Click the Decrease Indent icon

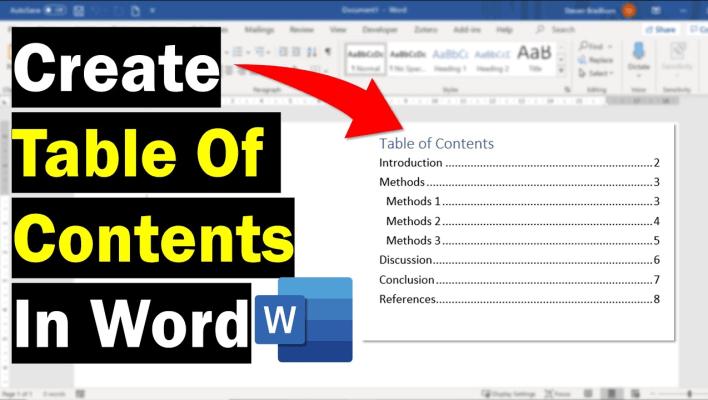pos(283,52)
